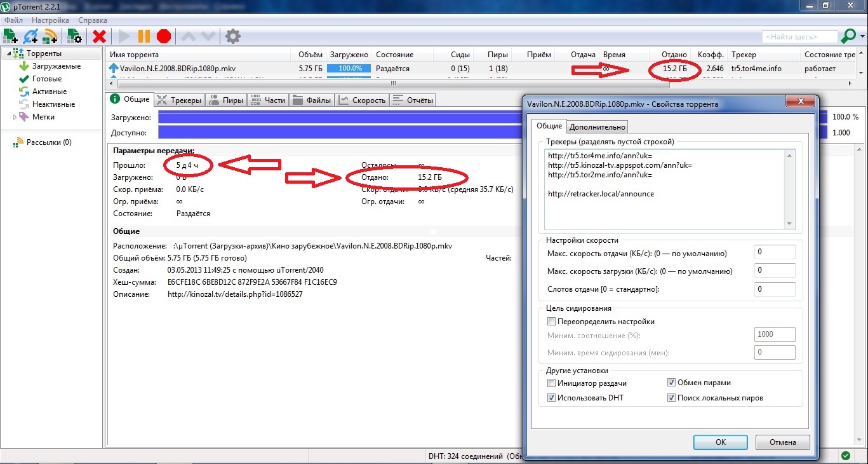The height and width of the screenshot is (464, 868).
Task: Close the torrent properties dialog
Action: [800, 103]
